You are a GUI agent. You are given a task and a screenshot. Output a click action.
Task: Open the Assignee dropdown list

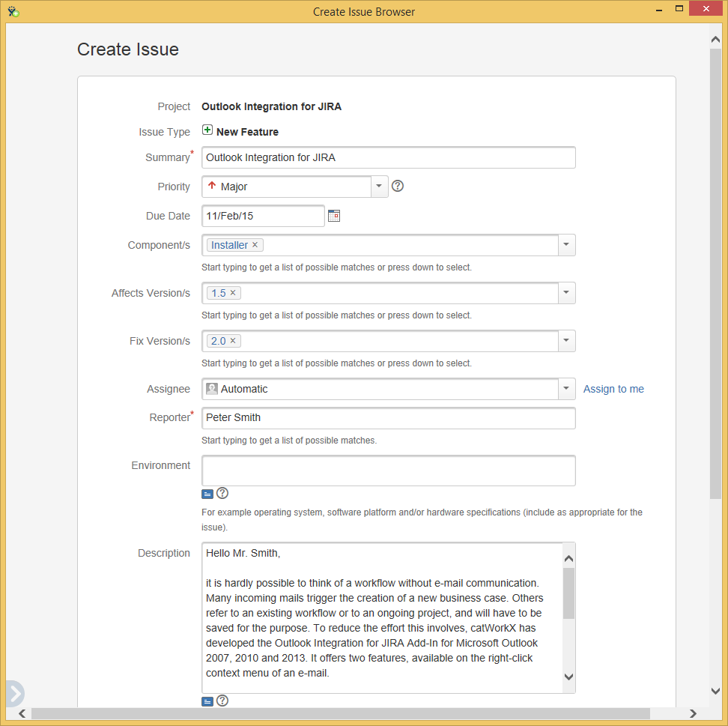click(566, 389)
